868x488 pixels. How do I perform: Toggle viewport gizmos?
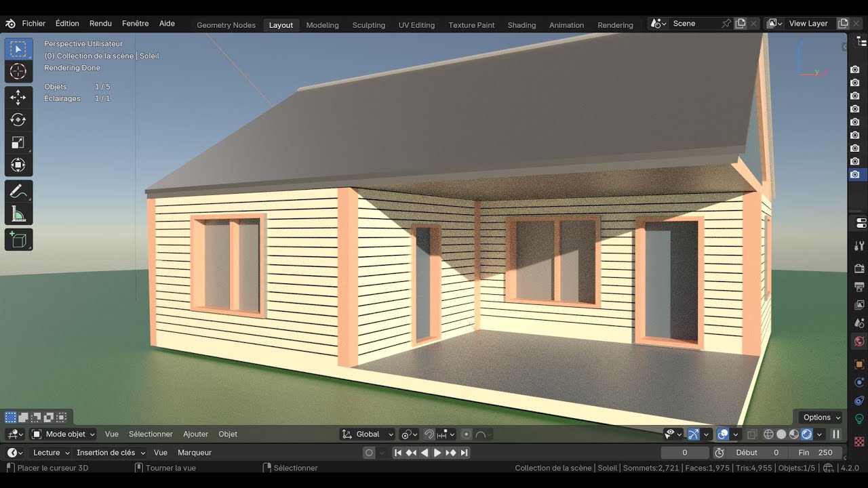coord(693,434)
